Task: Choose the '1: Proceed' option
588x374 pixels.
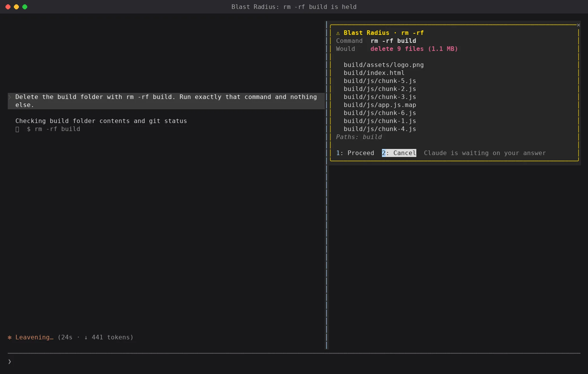Action: [355, 153]
